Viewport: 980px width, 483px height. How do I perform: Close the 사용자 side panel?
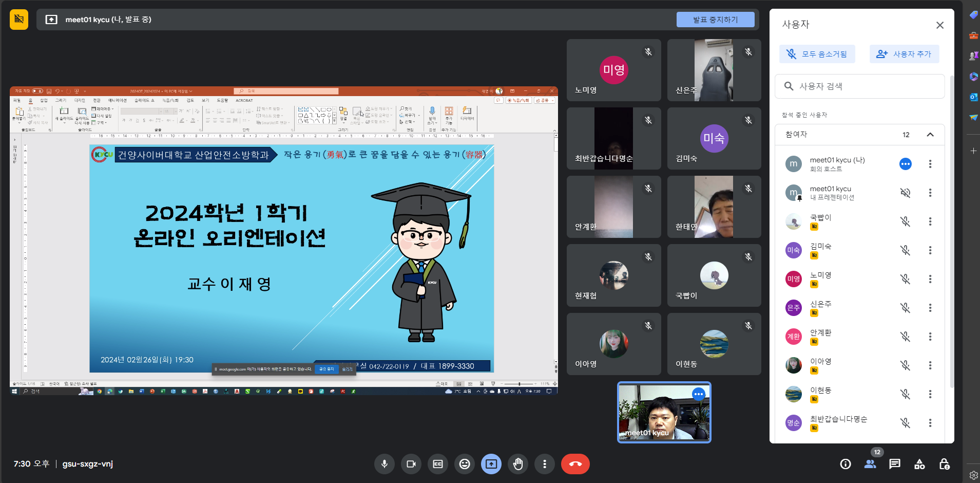click(x=939, y=25)
